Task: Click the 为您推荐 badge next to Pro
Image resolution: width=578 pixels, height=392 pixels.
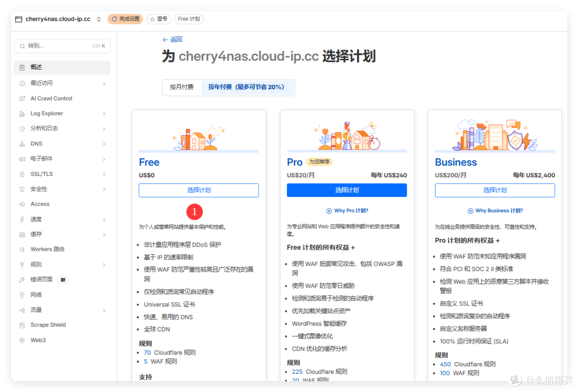Action: 319,162
